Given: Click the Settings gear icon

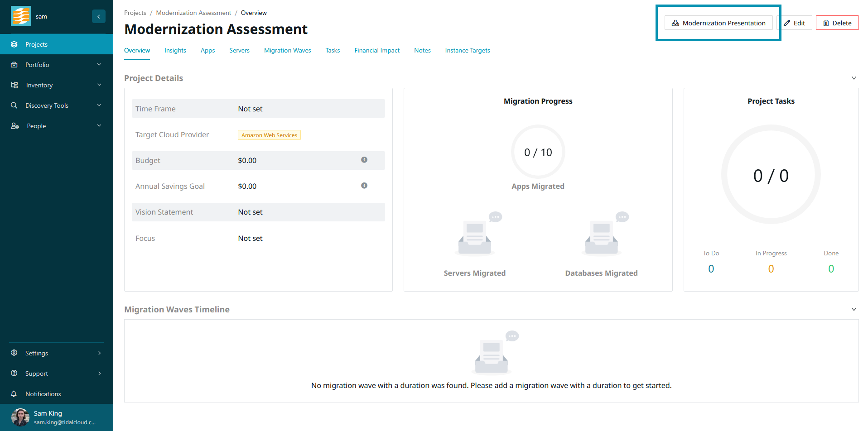Looking at the screenshot, I should [14, 353].
